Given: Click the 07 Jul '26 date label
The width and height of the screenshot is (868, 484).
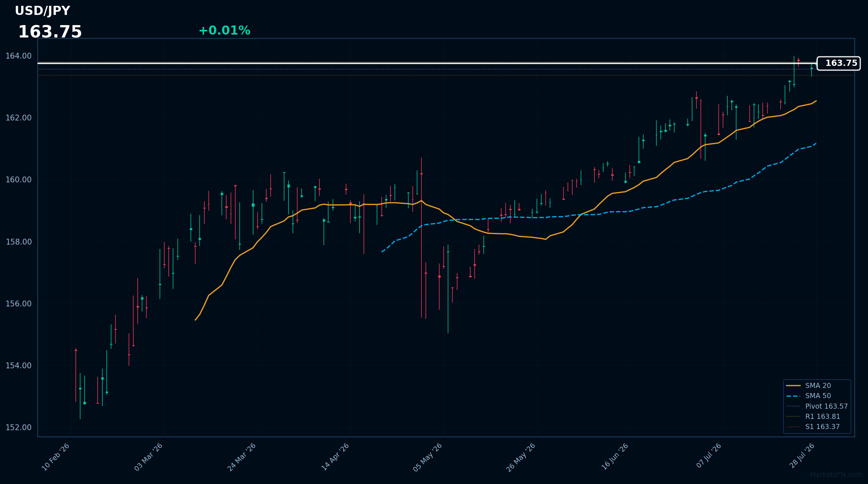Looking at the screenshot, I should pyautogui.click(x=709, y=456).
